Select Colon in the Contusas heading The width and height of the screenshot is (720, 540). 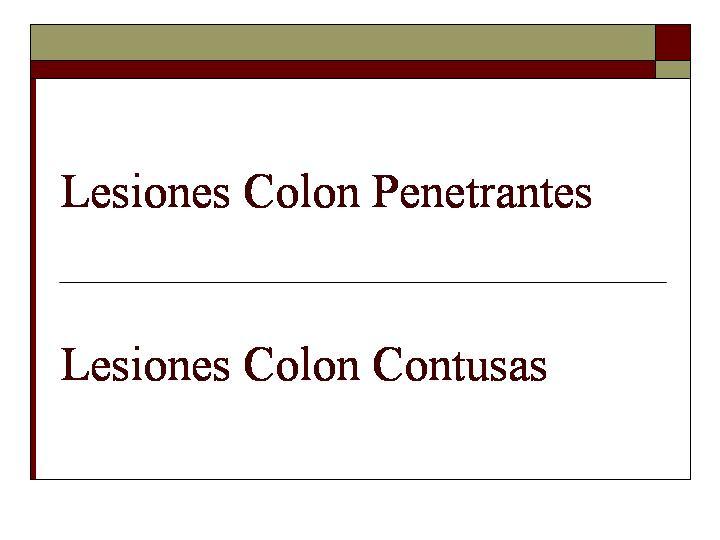[x=302, y=364]
